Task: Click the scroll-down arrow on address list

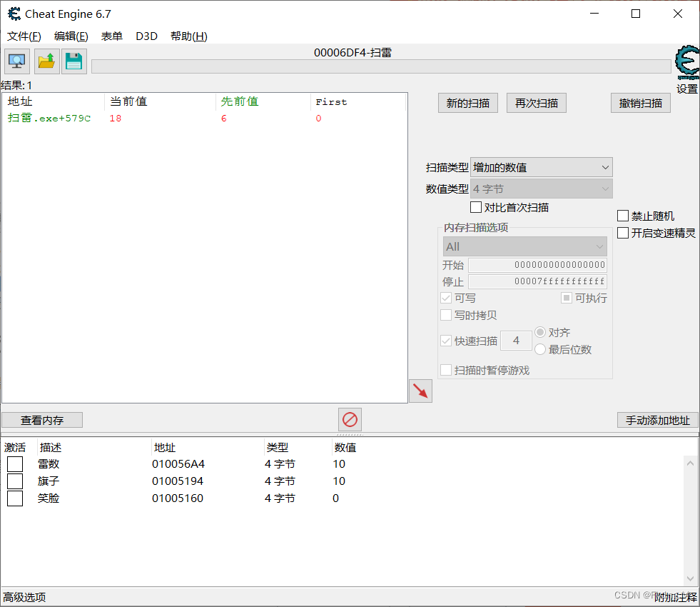Action: tap(689, 579)
